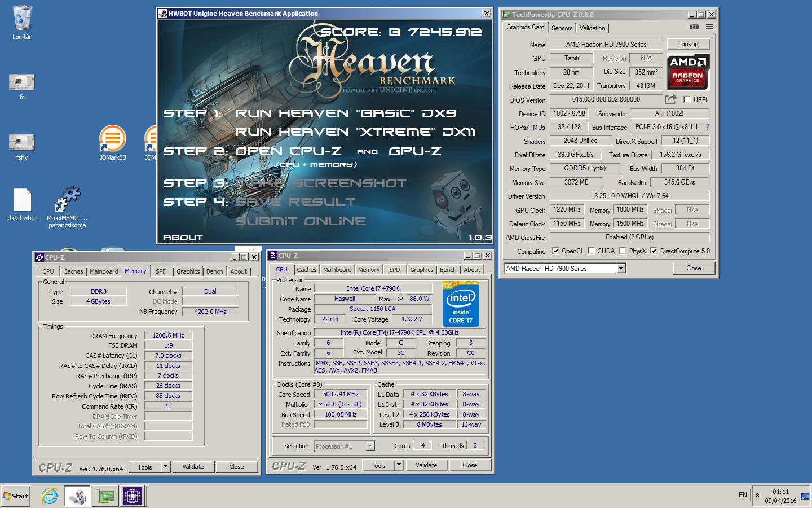This screenshot has height=508, width=812.
Task: Toggle the UEFI checkbox in GPU-Z
Action: pos(687,100)
